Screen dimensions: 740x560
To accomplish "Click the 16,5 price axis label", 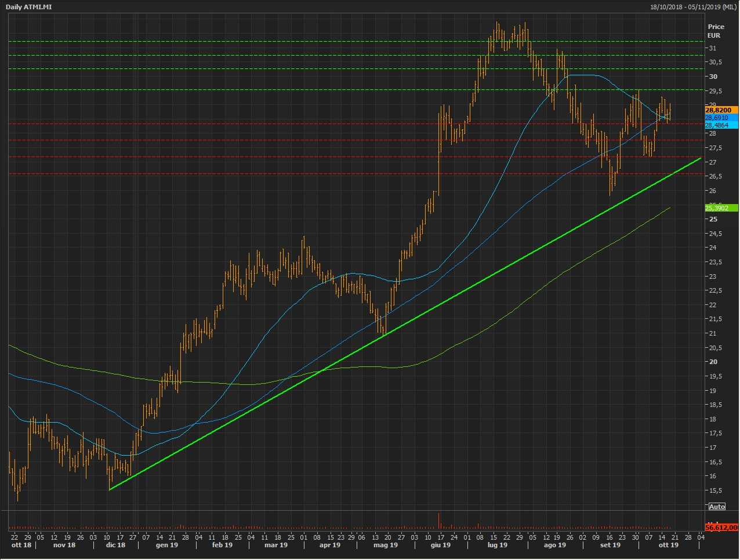I will point(716,462).
